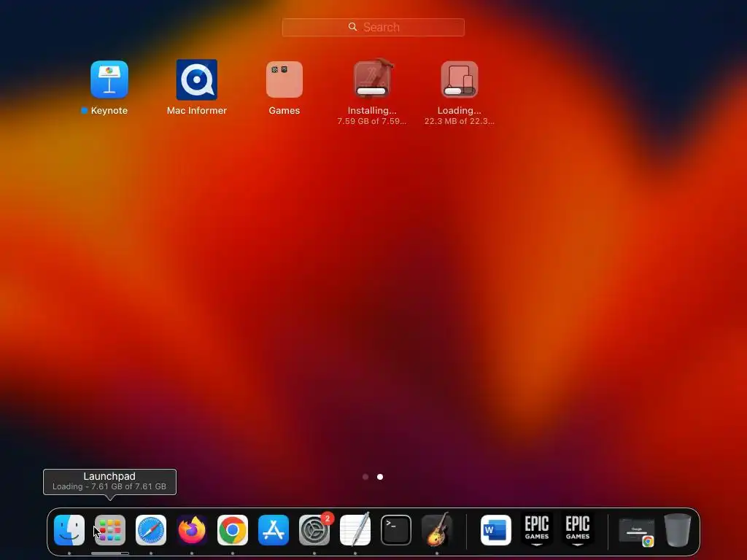The height and width of the screenshot is (560, 747).
Task: Open GarageBand from the Dock
Action: (x=437, y=529)
